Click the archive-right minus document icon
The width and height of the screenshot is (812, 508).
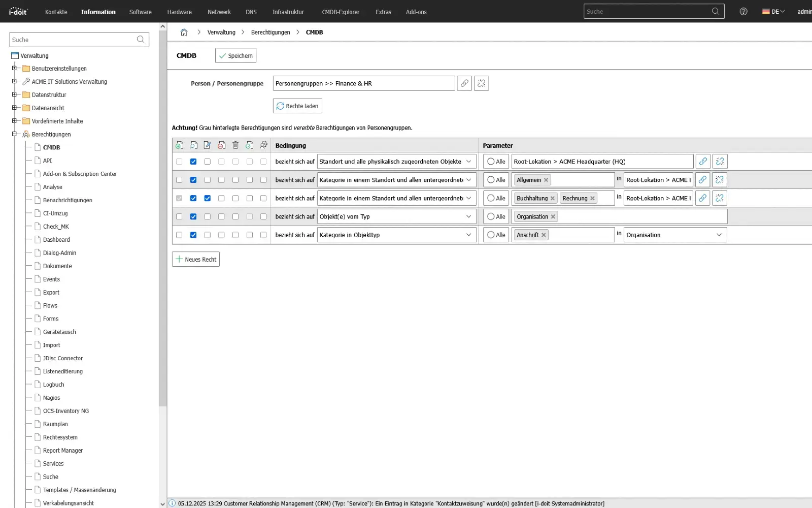221,145
